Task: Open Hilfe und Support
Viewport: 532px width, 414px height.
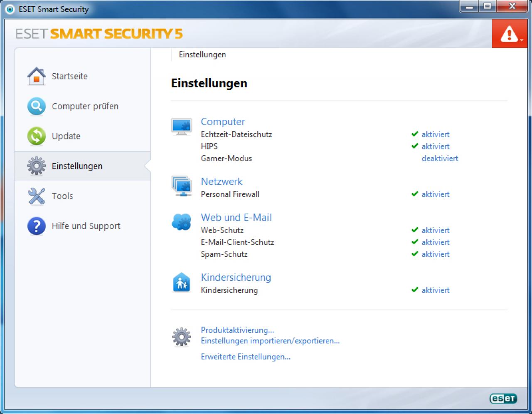Action: [86, 226]
